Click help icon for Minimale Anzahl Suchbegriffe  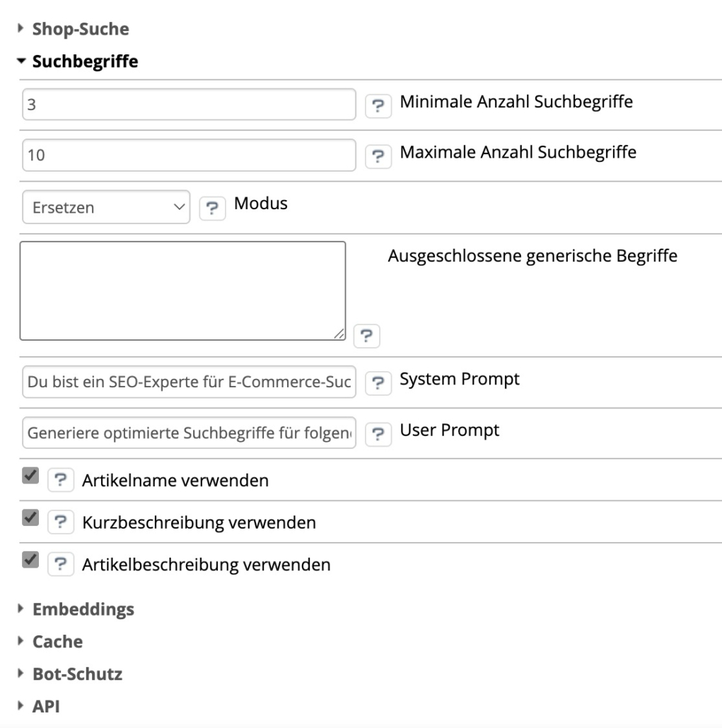[379, 106]
